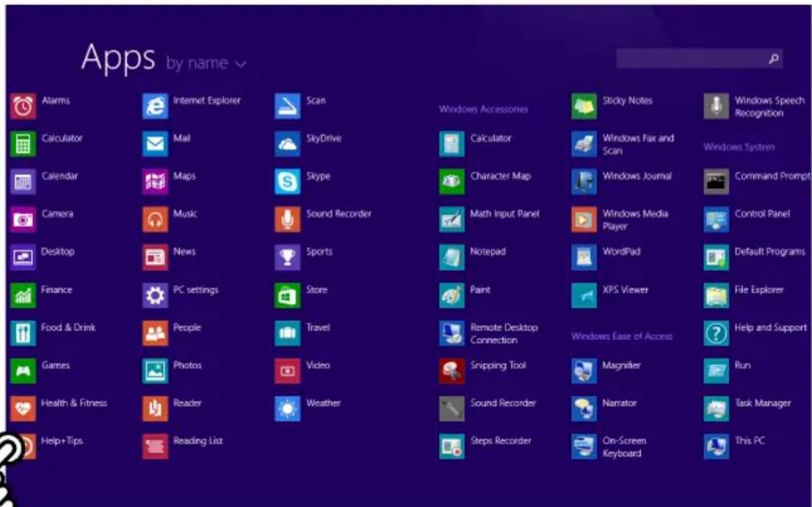The image size is (812, 507).
Task: Launch Internet Explorer icon
Action: click(x=156, y=107)
